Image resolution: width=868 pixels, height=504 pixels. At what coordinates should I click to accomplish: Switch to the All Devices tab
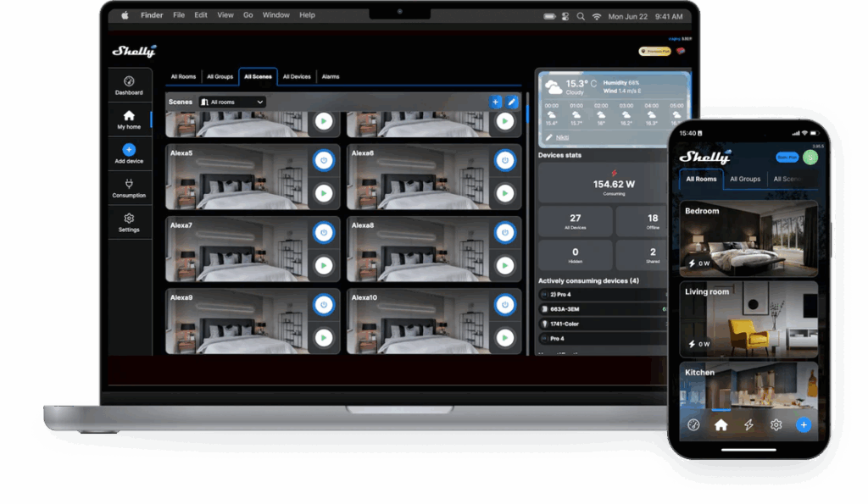pos(297,76)
